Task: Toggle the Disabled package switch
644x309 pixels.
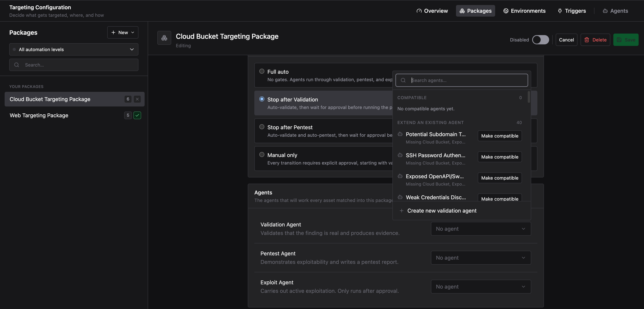Action: click(x=540, y=40)
